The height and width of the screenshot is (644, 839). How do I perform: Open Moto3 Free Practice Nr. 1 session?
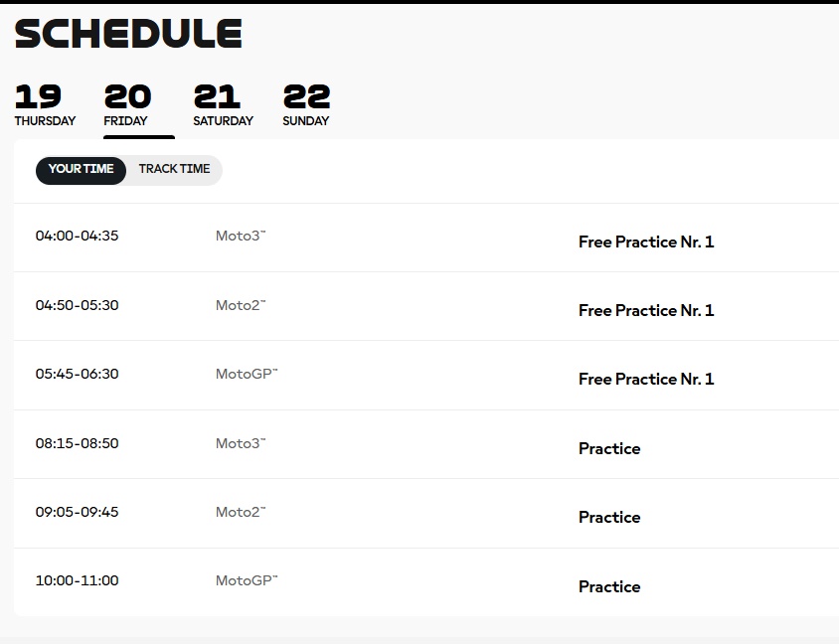[x=646, y=241]
